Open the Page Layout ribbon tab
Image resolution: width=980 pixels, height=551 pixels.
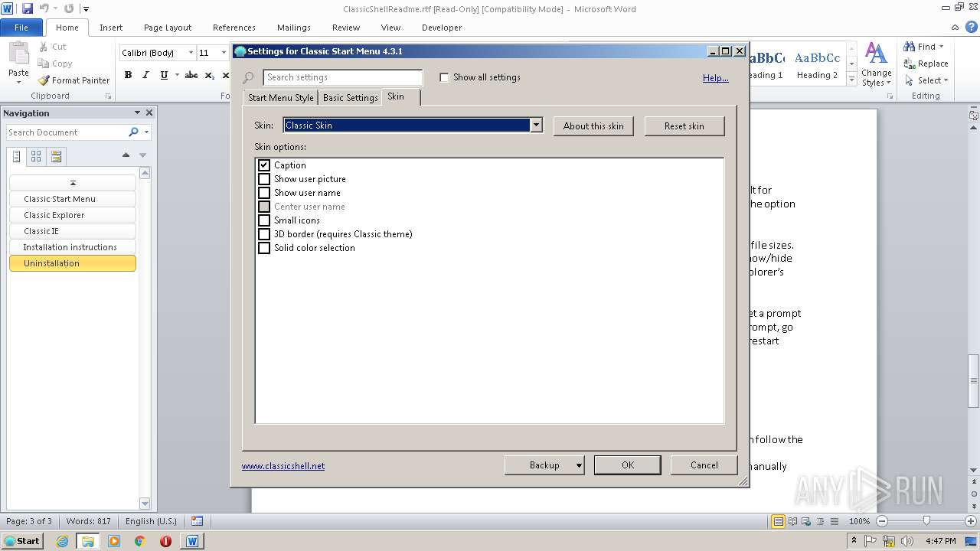coord(168,28)
